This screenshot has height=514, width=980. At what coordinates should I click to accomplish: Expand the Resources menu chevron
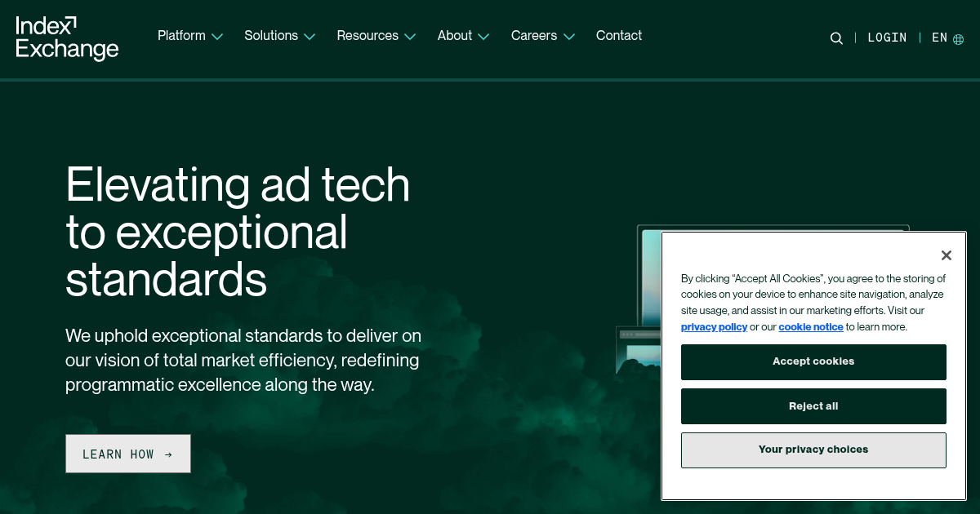(x=410, y=37)
